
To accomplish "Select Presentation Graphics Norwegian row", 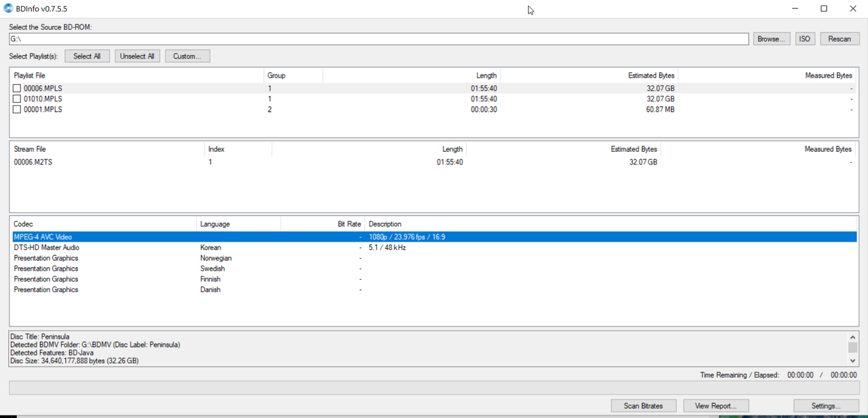I will pos(434,258).
